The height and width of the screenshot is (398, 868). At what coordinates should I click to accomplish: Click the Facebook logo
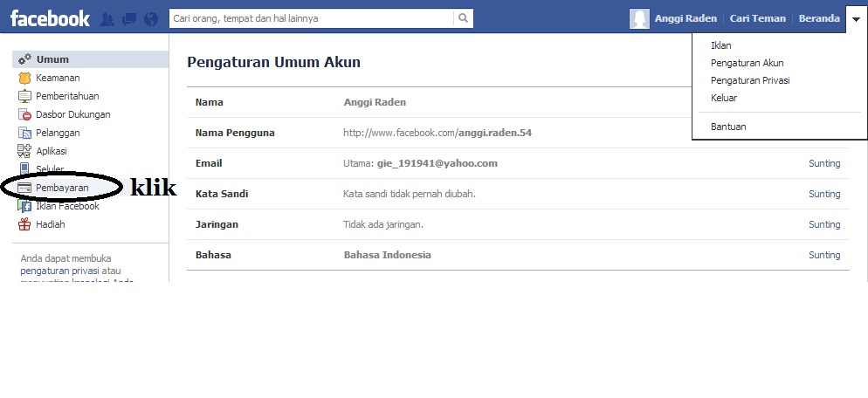click(x=50, y=19)
